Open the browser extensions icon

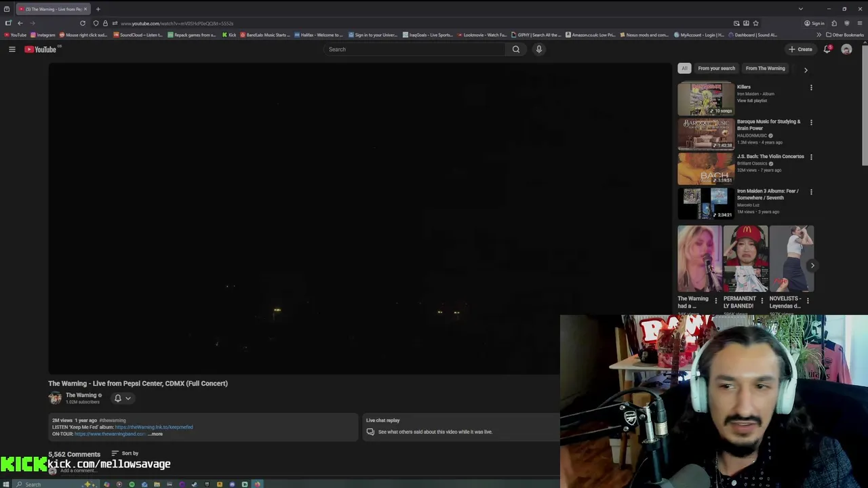(834, 23)
